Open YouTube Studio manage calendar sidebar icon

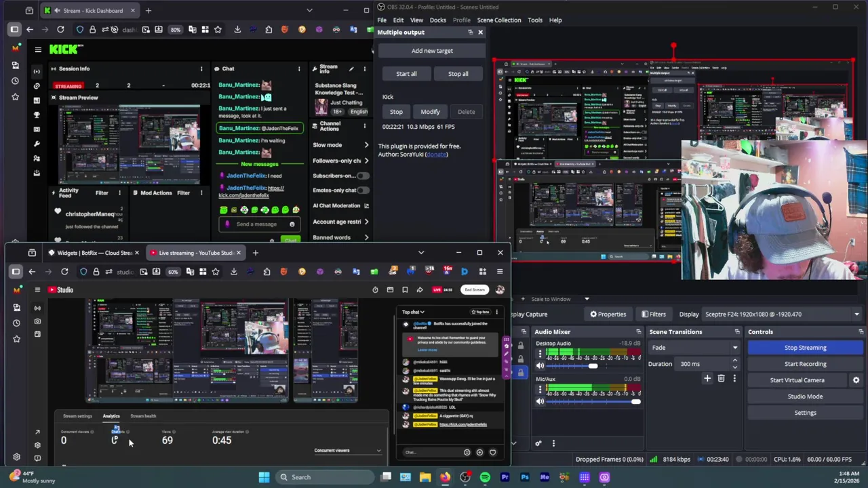[37, 334]
